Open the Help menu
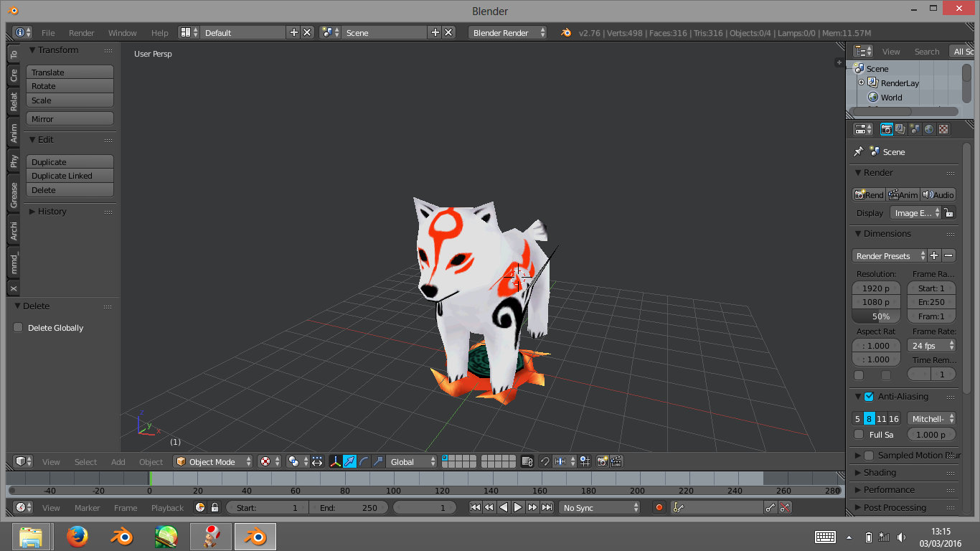Screen dimensions: 980x551 160,32
